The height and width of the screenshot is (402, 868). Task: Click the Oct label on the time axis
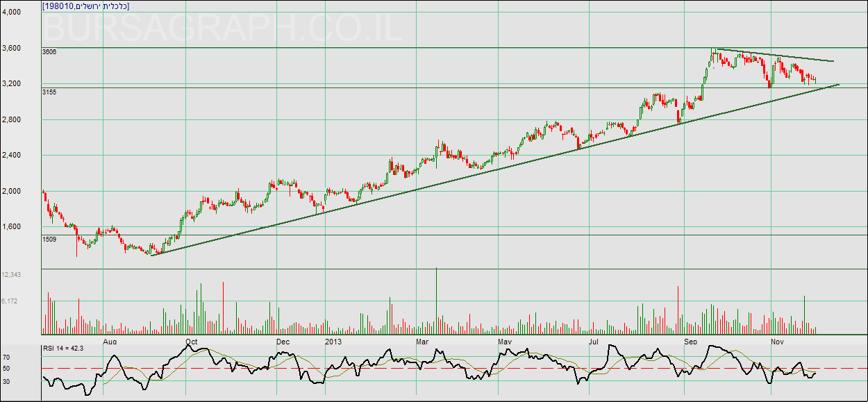(192, 342)
